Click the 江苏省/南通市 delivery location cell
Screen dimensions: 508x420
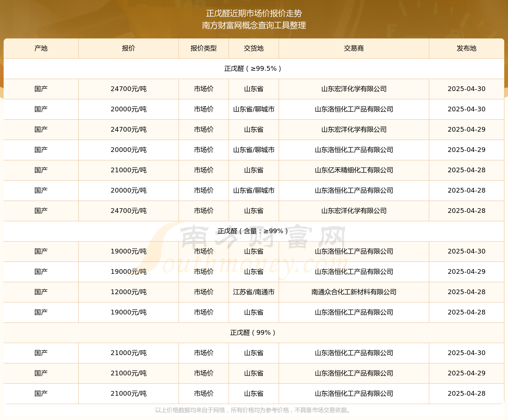tap(254, 292)
